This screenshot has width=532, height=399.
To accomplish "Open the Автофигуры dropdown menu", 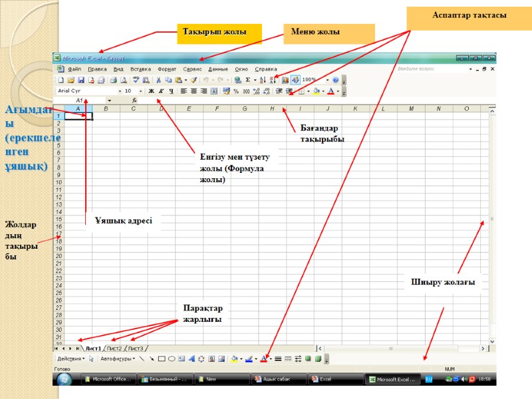I will click(118, 358).
